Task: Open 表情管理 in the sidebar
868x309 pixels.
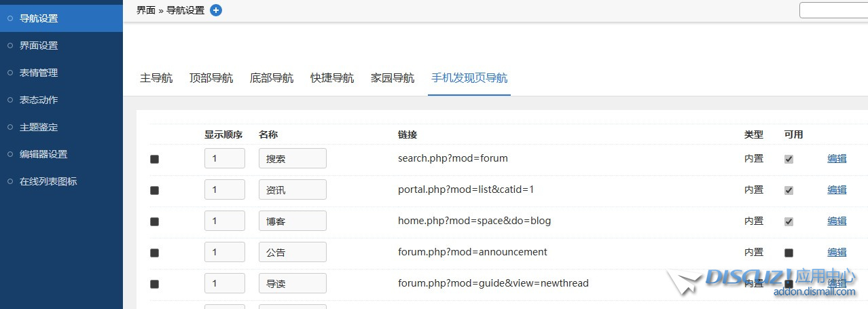Action: [39, 73]
